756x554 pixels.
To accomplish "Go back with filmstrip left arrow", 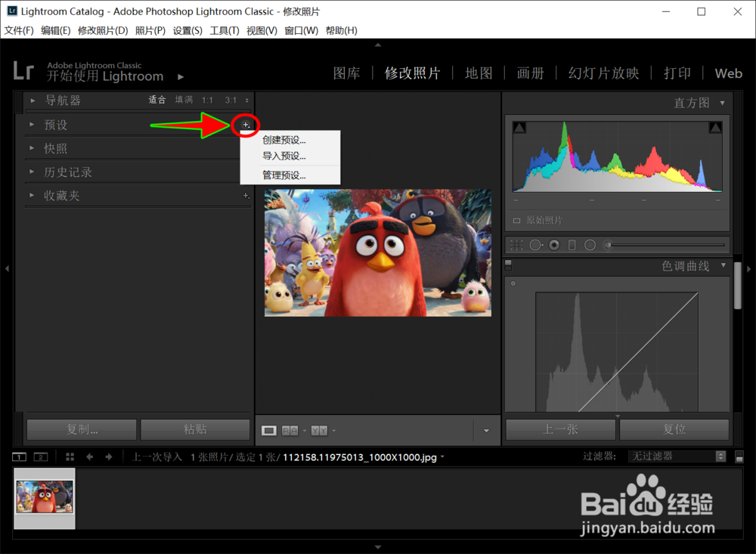I will [x=90, y=457].
